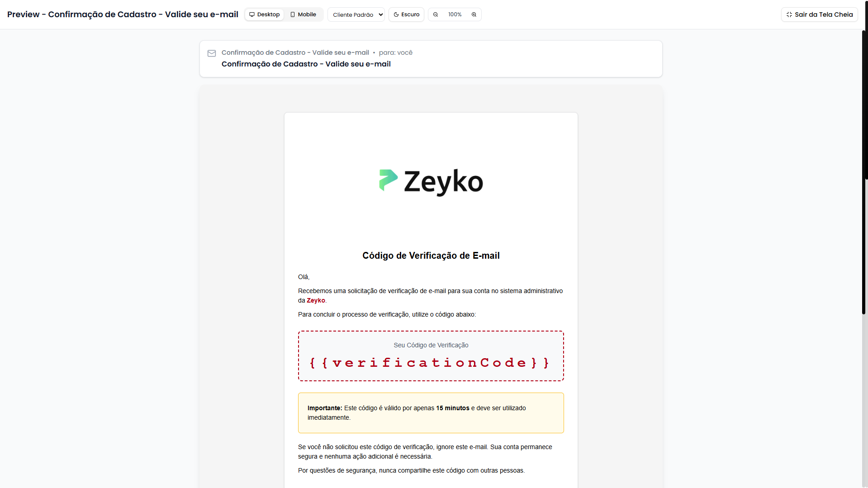Click the Zeyko logo in the email
Viewport: 868px width, 488px height.
point(431,182)
